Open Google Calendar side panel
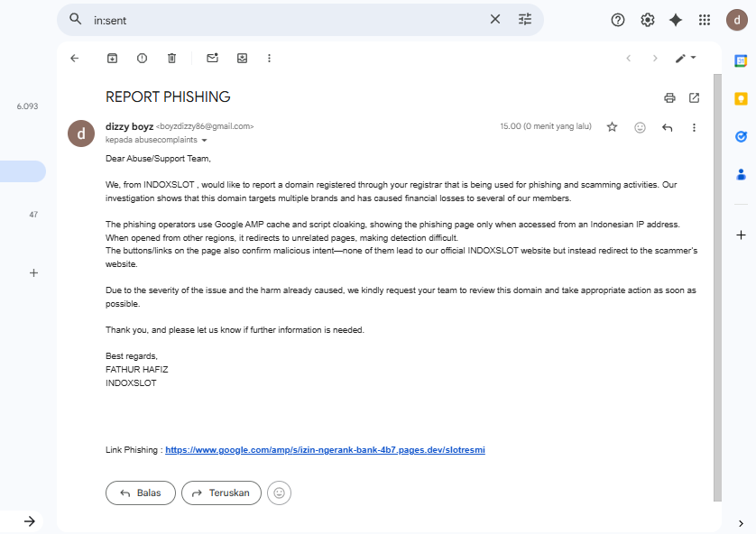 click(741, 60)
